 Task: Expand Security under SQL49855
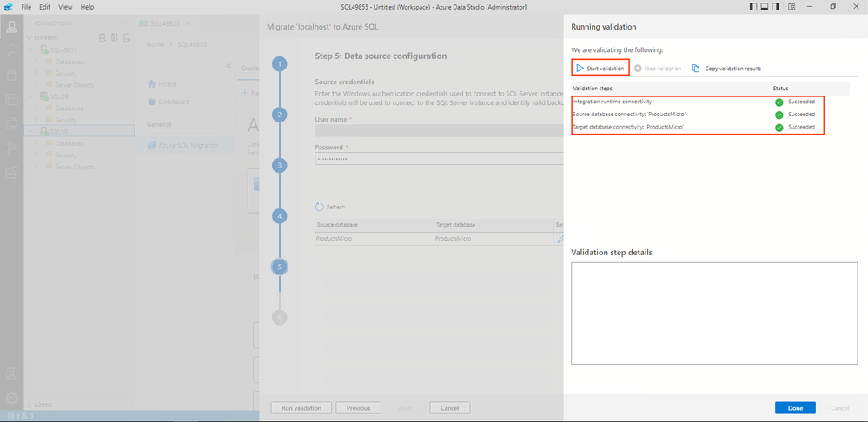(x=36, y=73)
